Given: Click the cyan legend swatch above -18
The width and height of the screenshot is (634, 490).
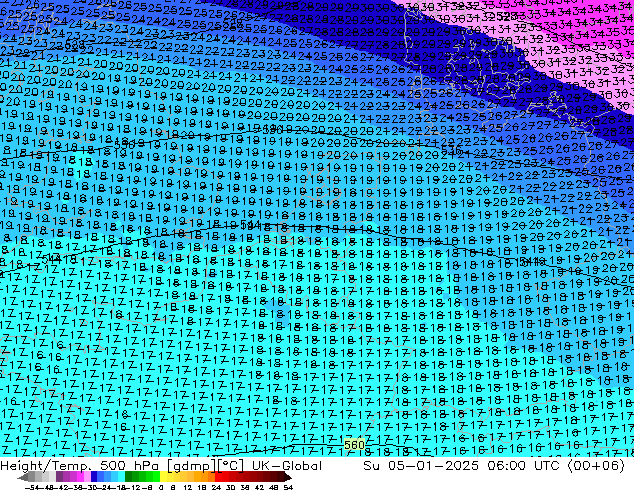Looking at the screenshot, I should coord(121,476).
